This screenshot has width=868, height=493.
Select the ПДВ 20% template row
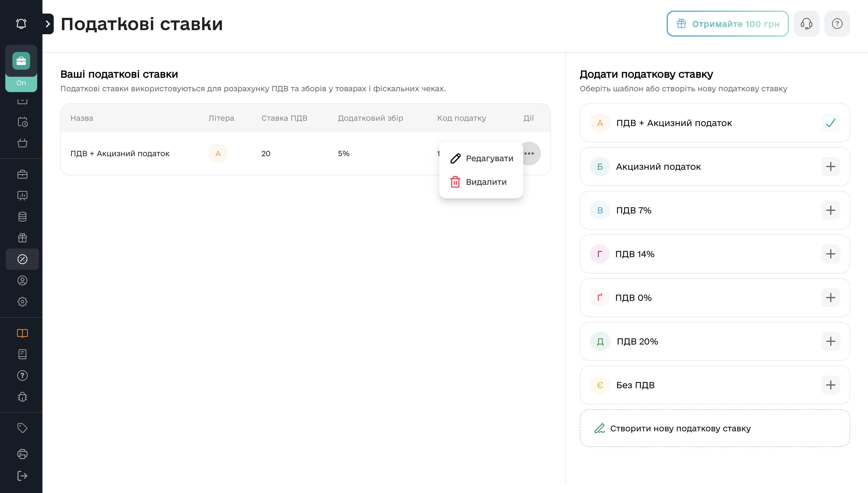click(x=715, y=341)
